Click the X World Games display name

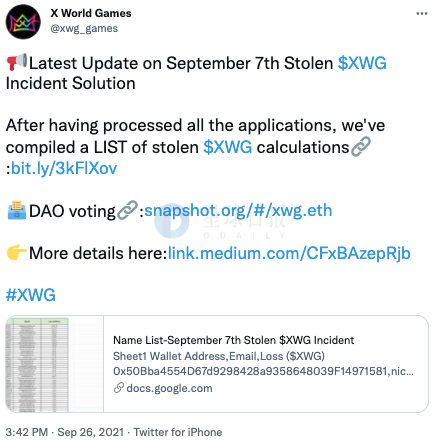pos(91,13)
